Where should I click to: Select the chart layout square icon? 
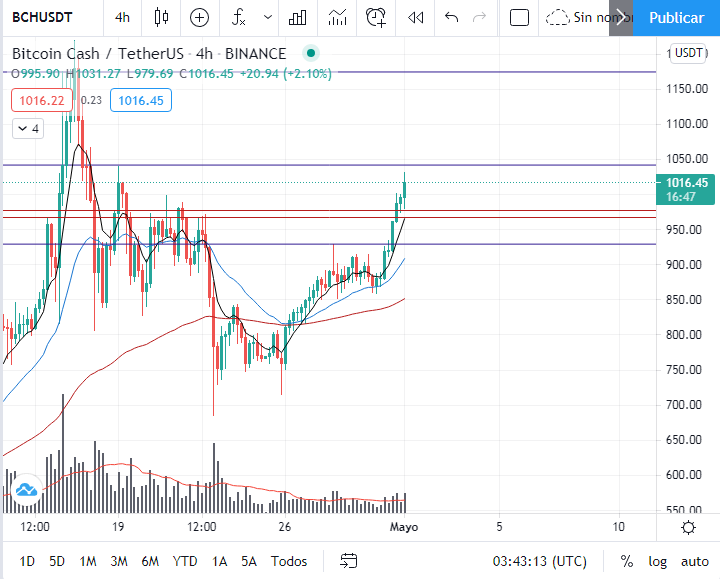point(519,17)
